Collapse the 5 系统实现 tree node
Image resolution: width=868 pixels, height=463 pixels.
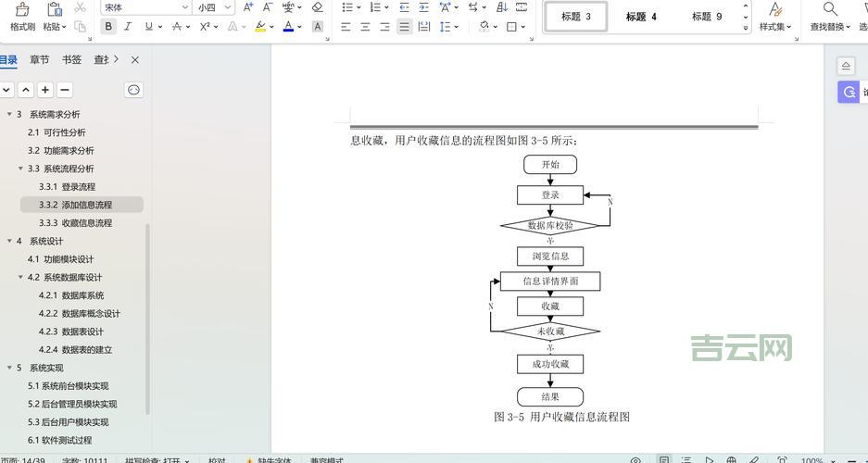9,368
